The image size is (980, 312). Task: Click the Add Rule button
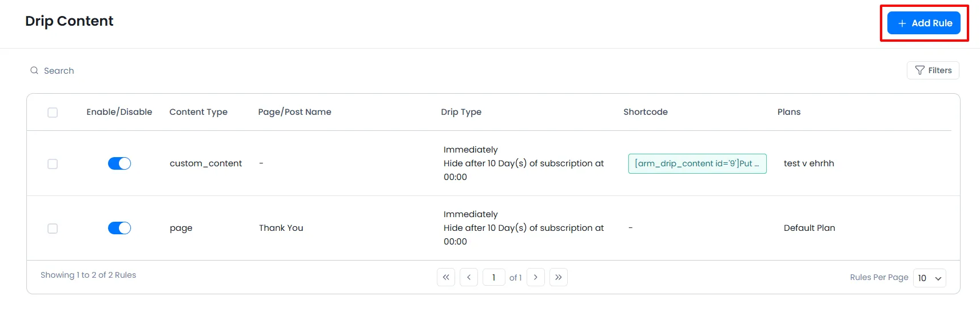point(923,23)
